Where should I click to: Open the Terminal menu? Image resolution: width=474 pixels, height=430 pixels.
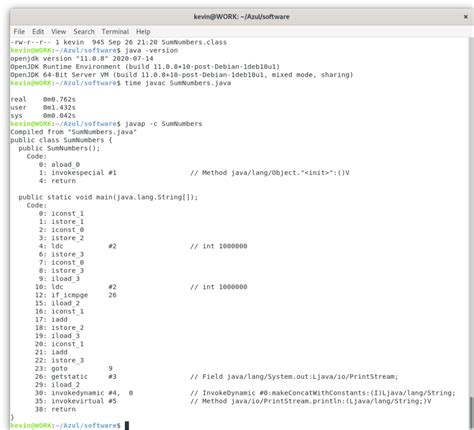click(x=115, y=32)
